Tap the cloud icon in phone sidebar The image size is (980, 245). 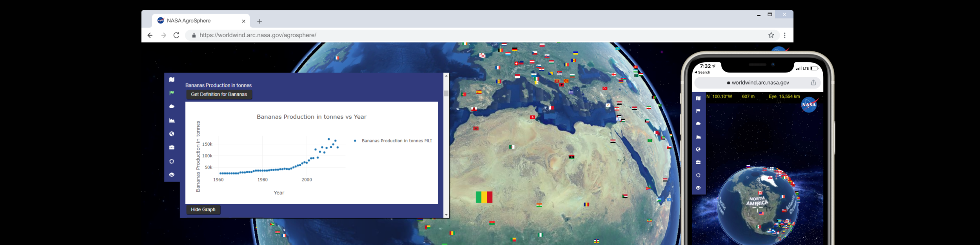(x=698, y=123)
